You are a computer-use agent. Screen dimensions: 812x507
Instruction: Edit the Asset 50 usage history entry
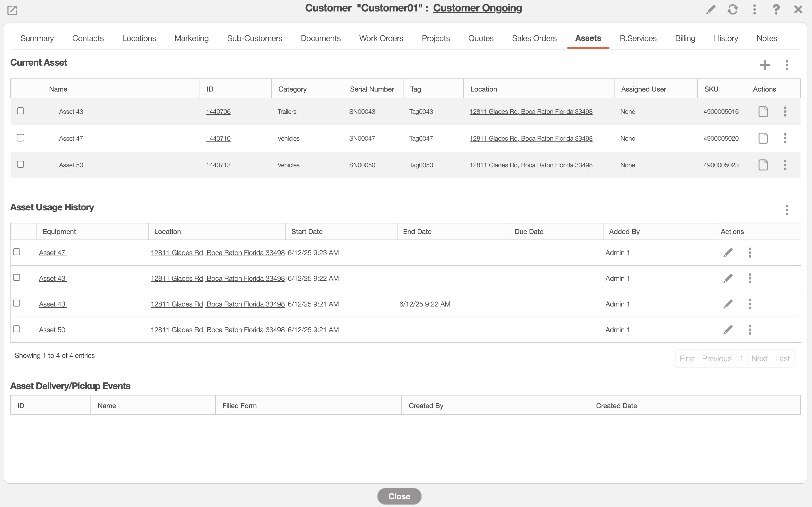[x=728, y=330]
